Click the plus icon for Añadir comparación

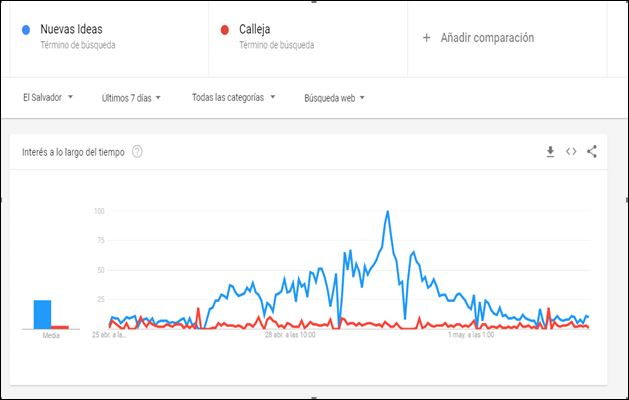coord(426,38)
